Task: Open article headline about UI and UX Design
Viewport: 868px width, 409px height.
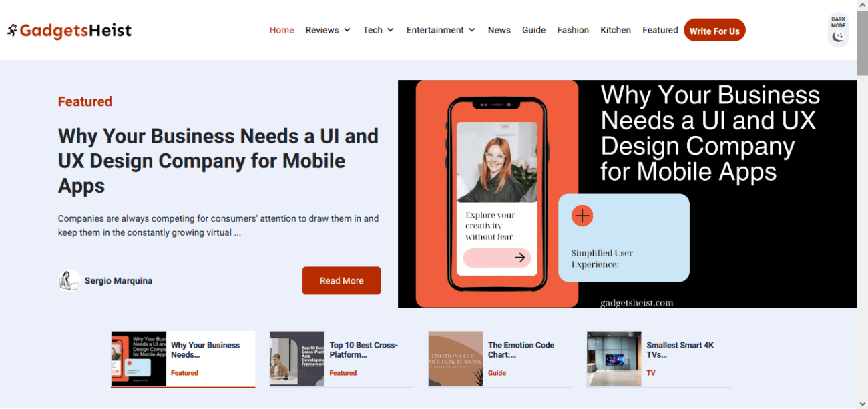Action: [x=218, y=161]
